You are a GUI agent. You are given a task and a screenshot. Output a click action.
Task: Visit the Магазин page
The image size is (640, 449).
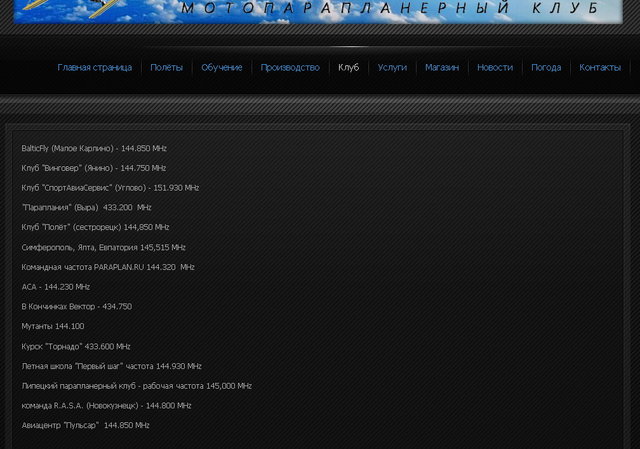(x=441, y=68)
